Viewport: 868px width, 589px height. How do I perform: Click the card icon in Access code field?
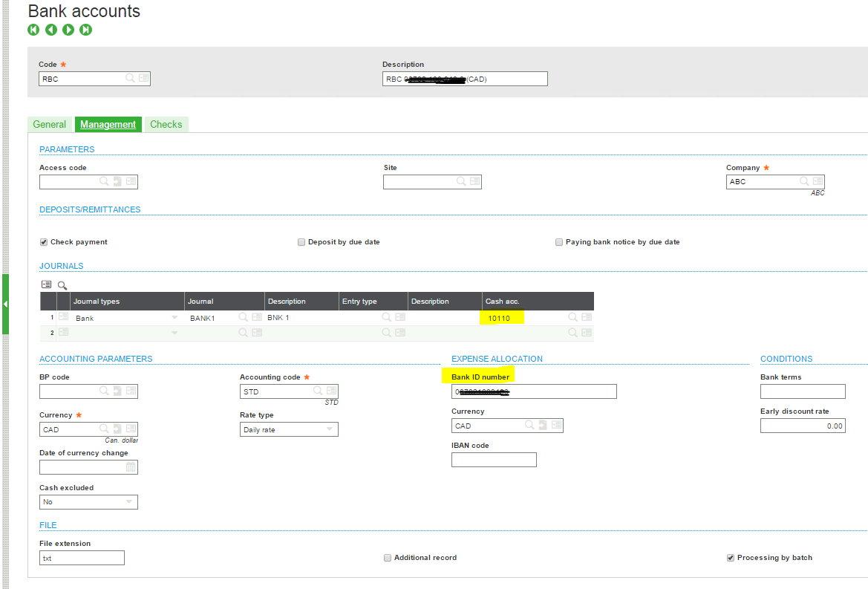click(x=131, y=181)
